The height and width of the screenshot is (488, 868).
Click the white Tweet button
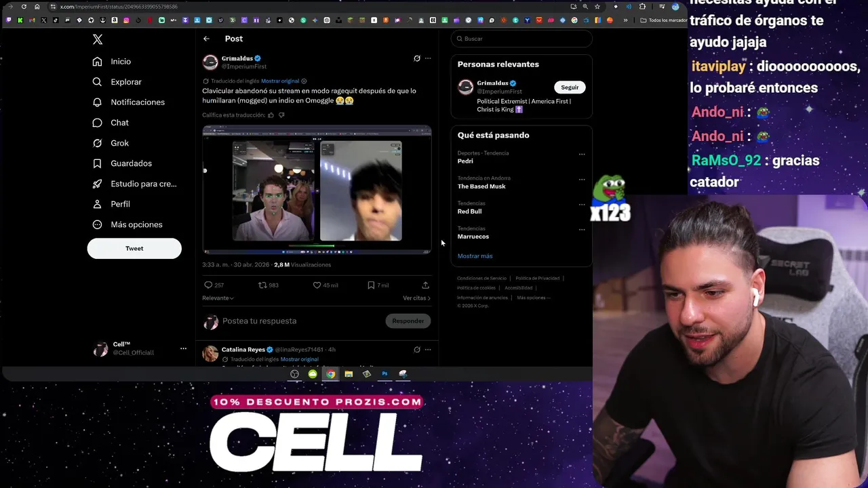coord(134,248)
